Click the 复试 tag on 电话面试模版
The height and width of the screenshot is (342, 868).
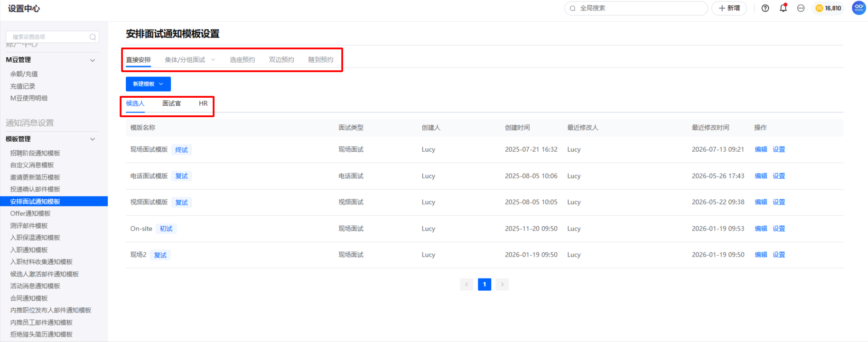point(181,176)
